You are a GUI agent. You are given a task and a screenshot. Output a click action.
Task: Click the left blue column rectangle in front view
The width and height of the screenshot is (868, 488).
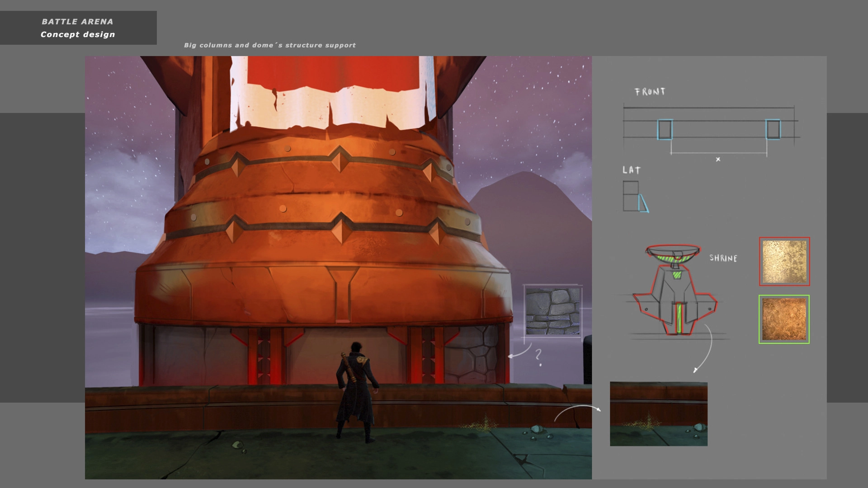[x=665, y=129]
